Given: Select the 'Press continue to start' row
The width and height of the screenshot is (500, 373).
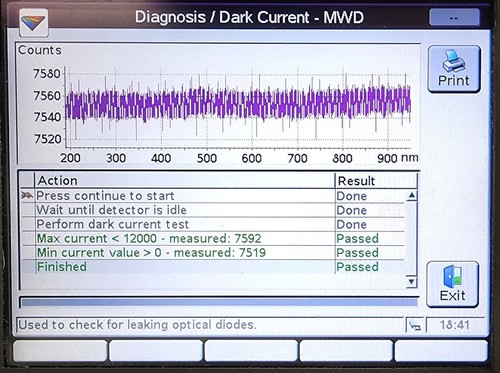Looking at the screenshot, I should (x=212, y=196).
